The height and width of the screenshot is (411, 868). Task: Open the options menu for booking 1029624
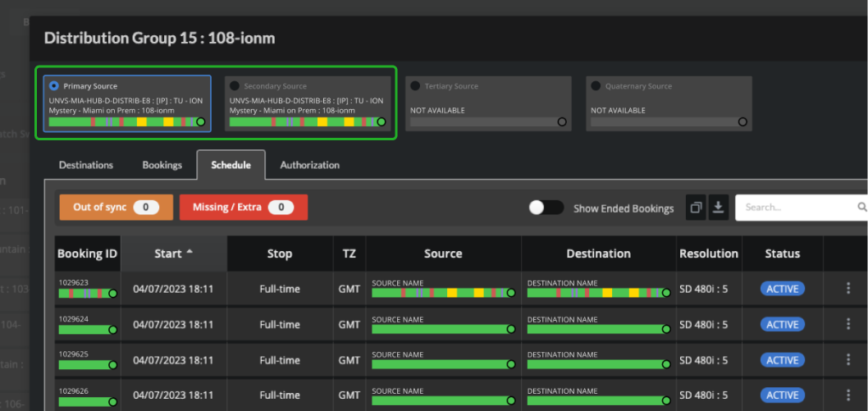point(848,324)
